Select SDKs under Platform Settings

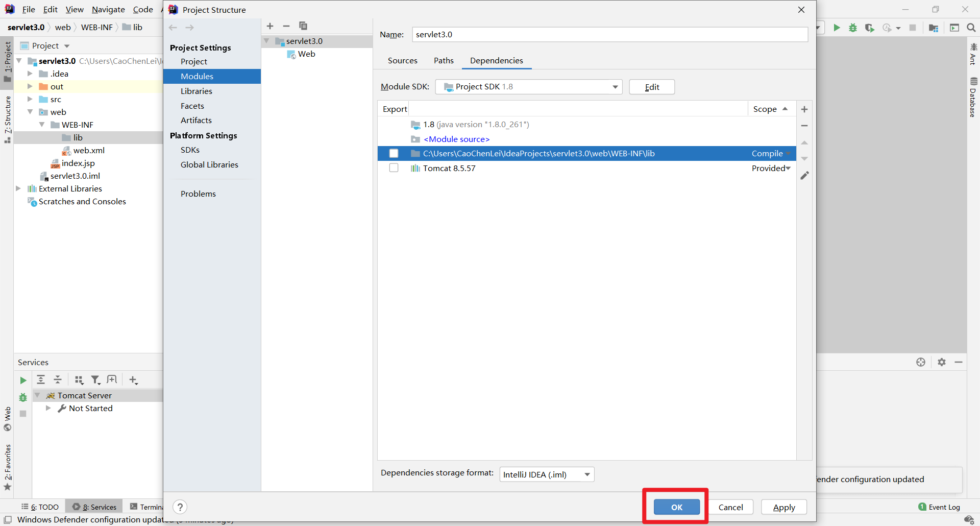190,150
